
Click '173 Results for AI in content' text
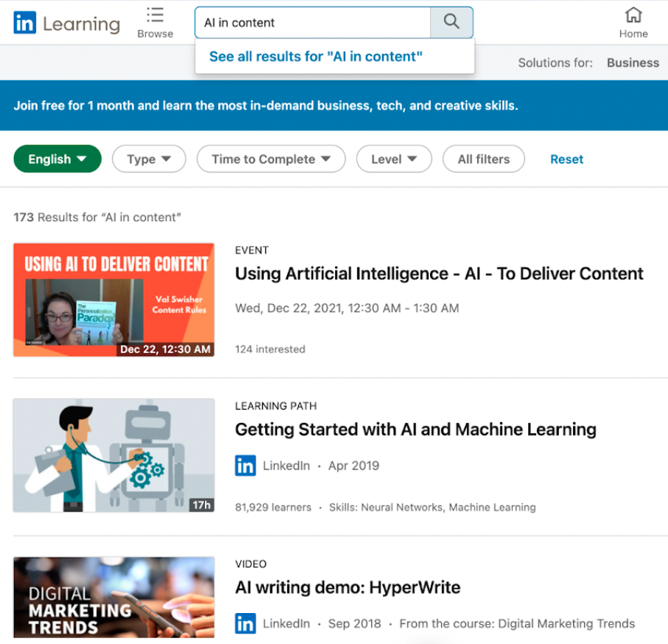click(x=97, y=217)
